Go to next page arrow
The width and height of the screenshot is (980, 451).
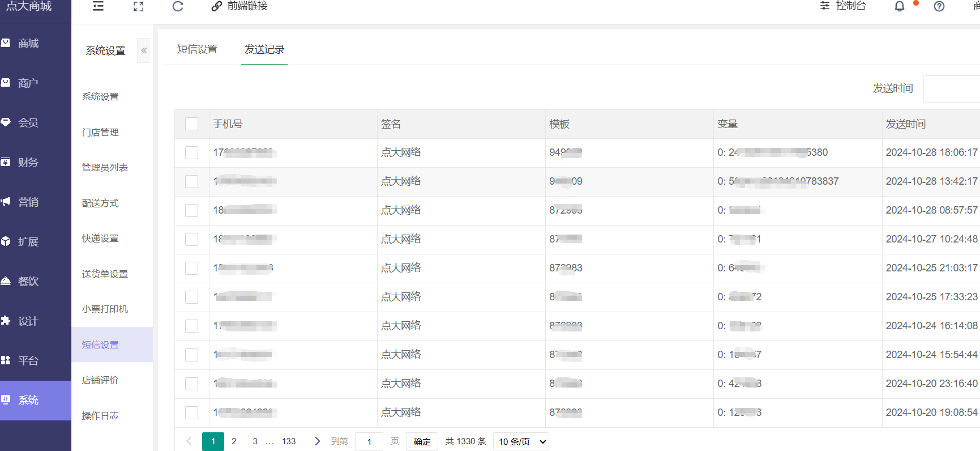317,441
